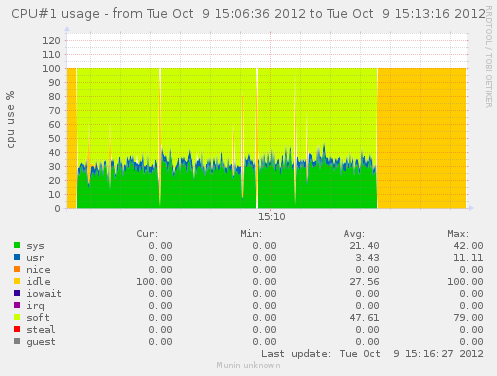Click the blue usr legend swatch
497x376 pixels.
point(17,257)
